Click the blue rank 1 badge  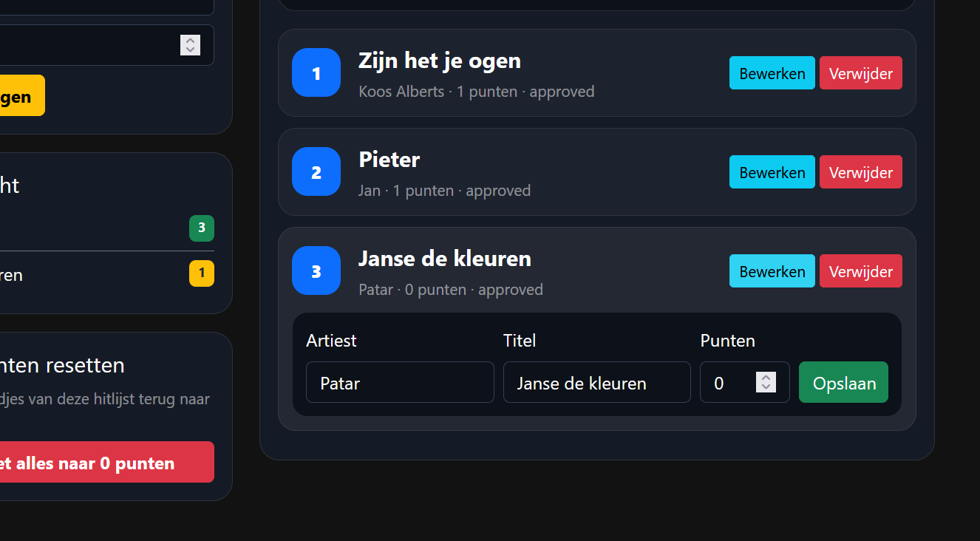click(316, 72)
